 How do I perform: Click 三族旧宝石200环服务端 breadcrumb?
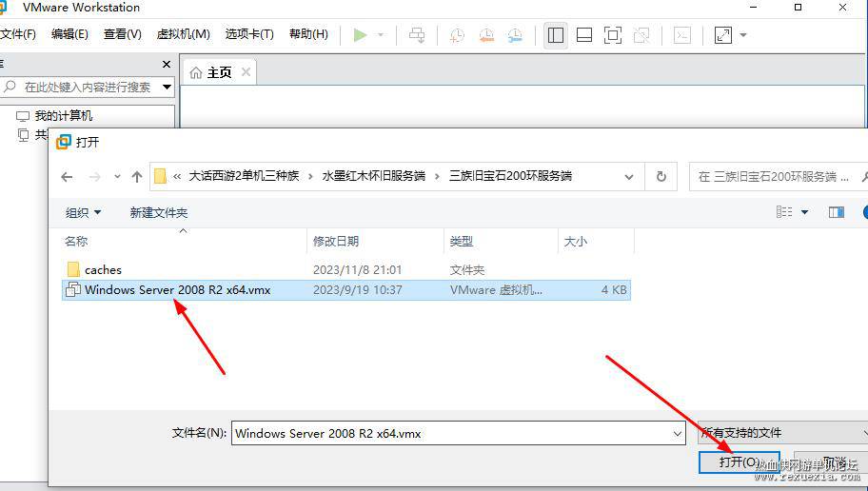[510, 176]
